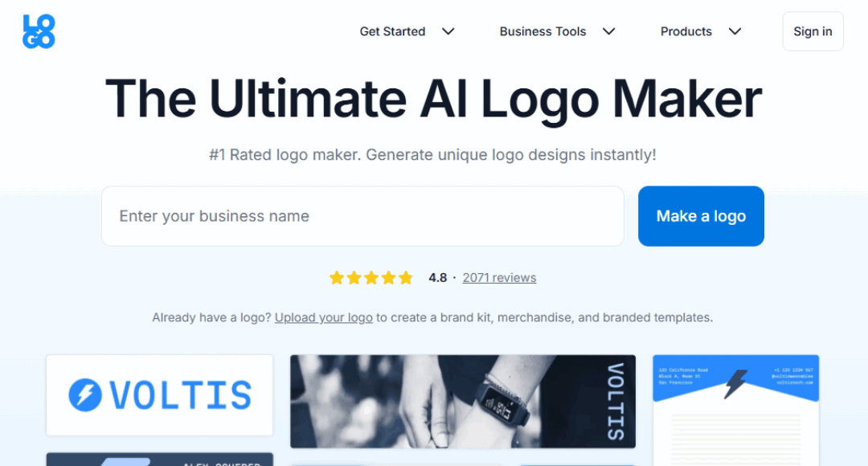Click the five-star rating icons
868x466 pixels.
[x=371, y=277]
